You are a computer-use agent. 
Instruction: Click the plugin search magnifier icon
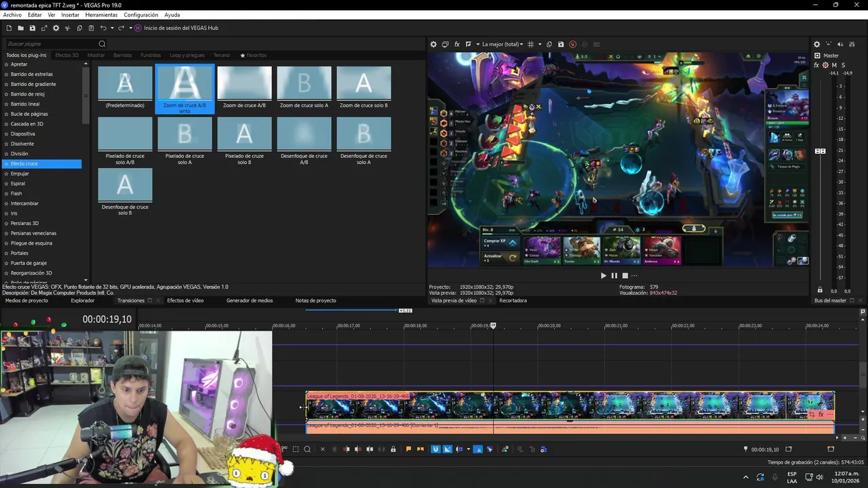tap(102, 44)
